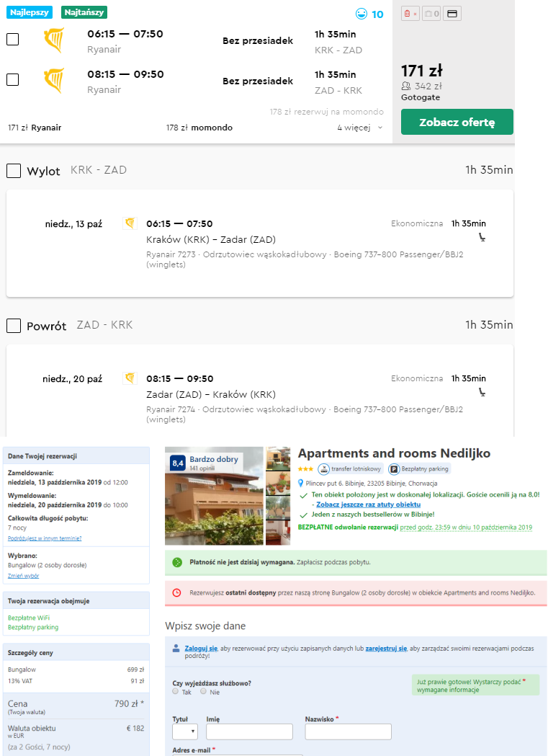Screen dimensions: 548x756
Task: Select the 'Najlepszy' tab label
Action: [30, 12]
